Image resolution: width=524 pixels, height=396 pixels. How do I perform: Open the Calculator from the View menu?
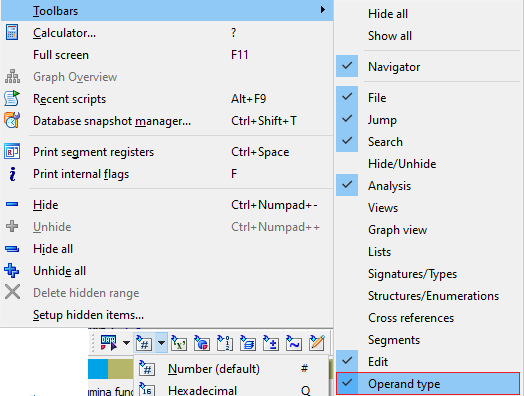[x=167, y=33]
